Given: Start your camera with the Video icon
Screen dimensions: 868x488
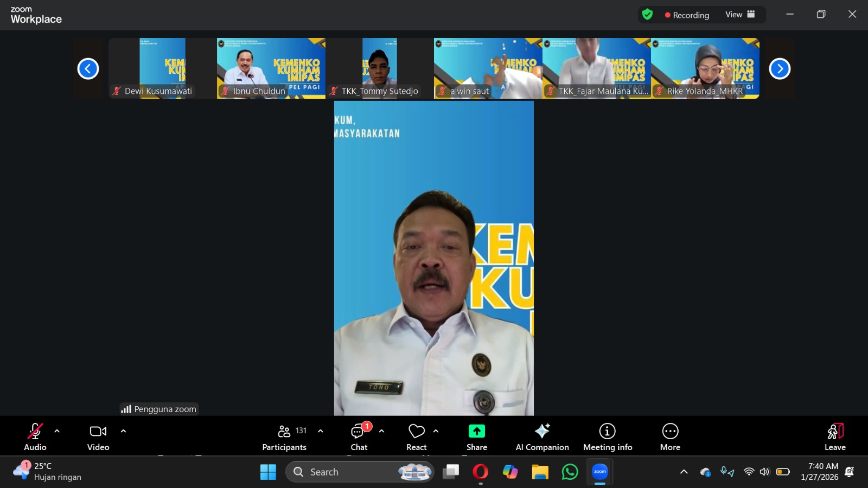Looking at the screenshot, I should tap(98, 432).
